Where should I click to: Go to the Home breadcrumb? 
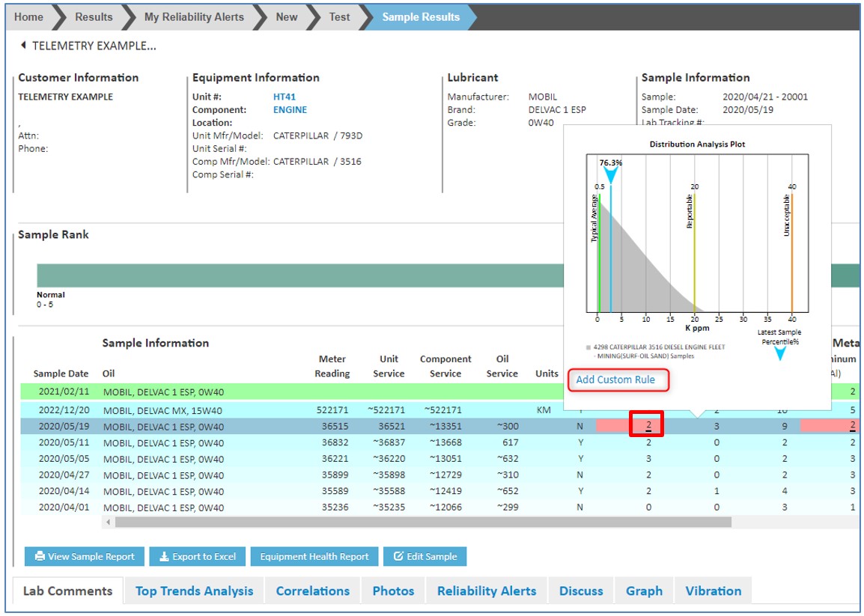28,16
